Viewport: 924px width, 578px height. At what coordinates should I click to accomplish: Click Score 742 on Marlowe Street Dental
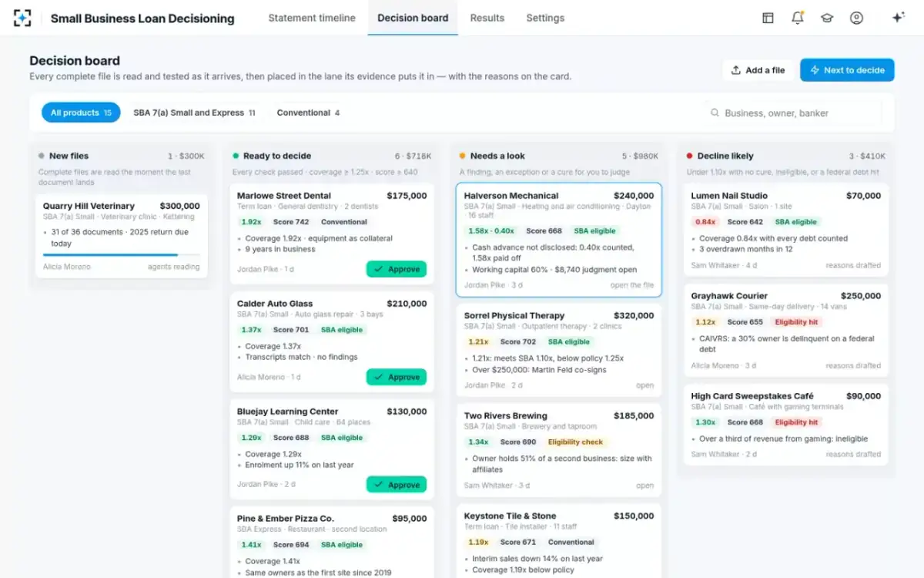click(291, 222)
